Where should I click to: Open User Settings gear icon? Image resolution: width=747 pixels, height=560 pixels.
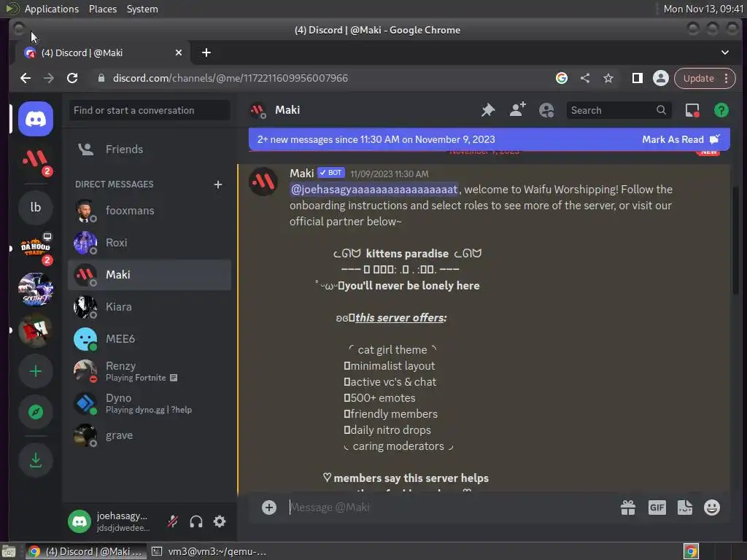pos(220,521)
